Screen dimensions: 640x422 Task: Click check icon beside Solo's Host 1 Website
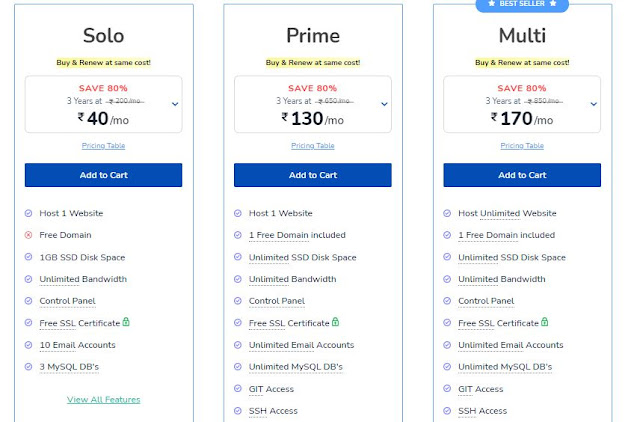[28, 213]
